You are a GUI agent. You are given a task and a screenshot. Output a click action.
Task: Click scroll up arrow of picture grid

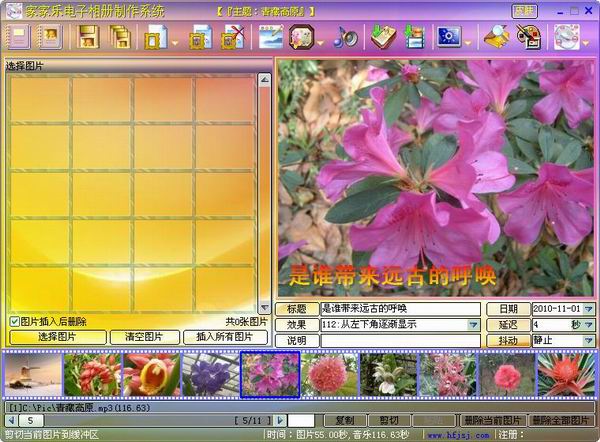tap(264, 80)
